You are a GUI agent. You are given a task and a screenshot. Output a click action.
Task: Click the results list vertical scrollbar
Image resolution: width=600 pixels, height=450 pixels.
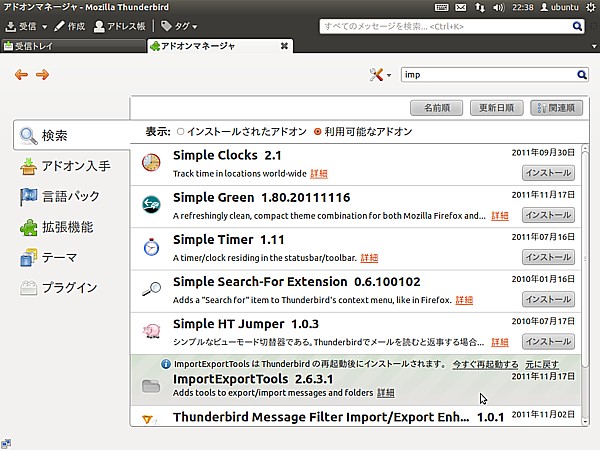click(585, 257)
